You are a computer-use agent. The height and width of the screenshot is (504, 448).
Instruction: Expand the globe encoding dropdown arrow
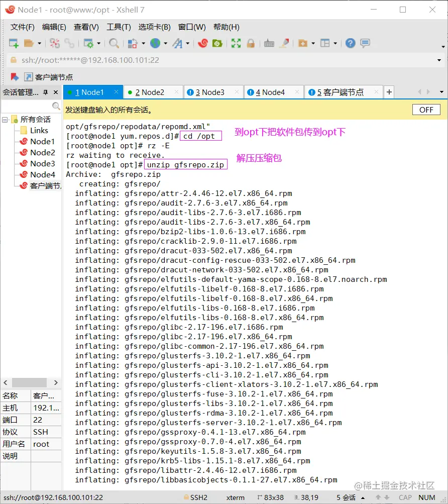(166, 43)
